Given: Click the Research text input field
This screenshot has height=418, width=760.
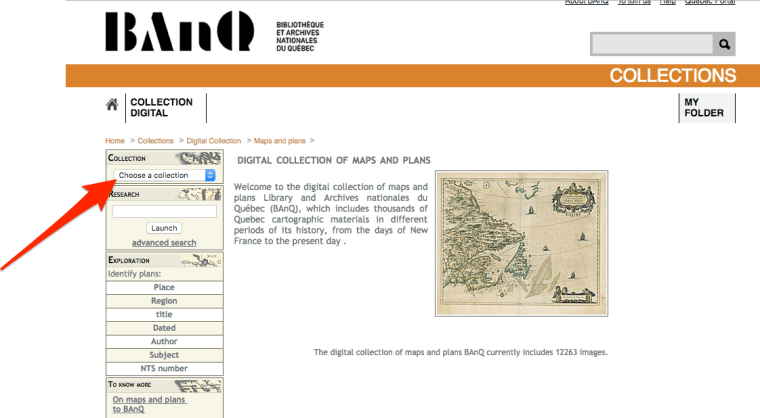Looking at the screenshot, I should coord(164,211).
